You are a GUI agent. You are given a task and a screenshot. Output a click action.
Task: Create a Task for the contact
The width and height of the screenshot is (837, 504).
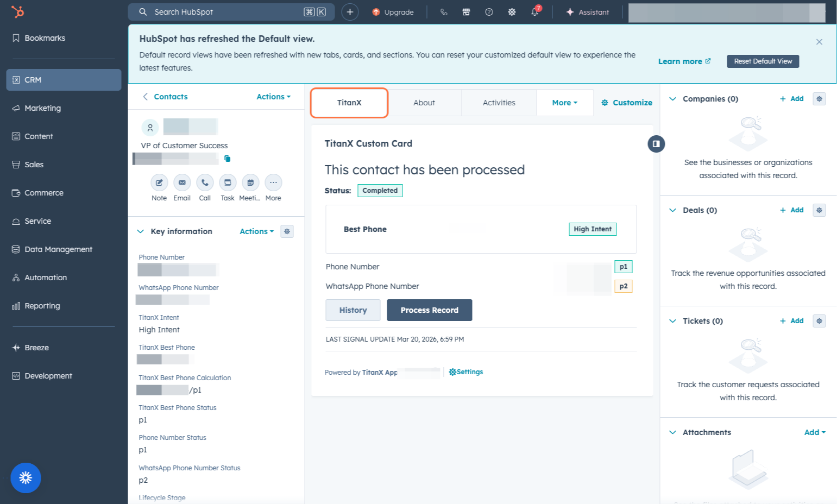coord(227,183)
